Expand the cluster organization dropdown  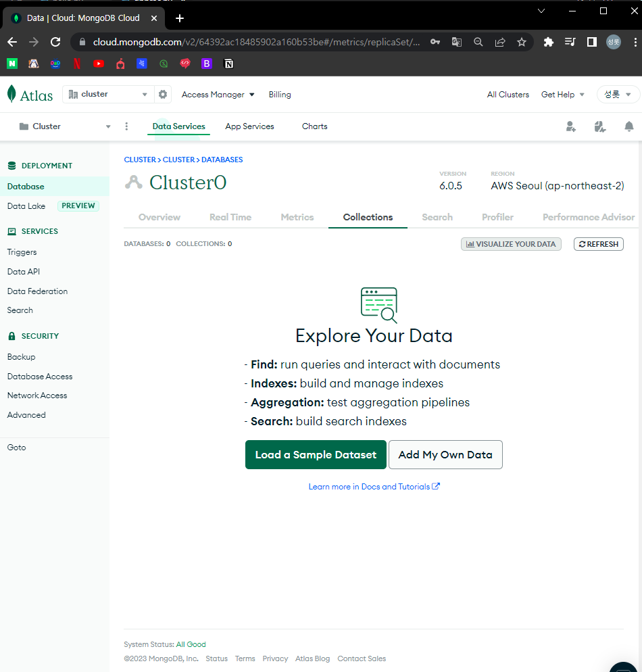[x=108, y=94]
